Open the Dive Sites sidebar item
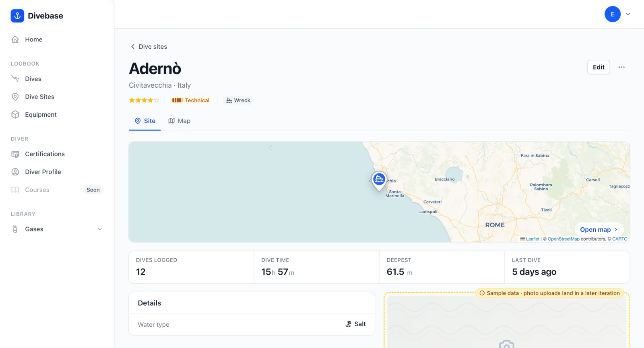Screen dimensions: 644x348 point(57,97)
